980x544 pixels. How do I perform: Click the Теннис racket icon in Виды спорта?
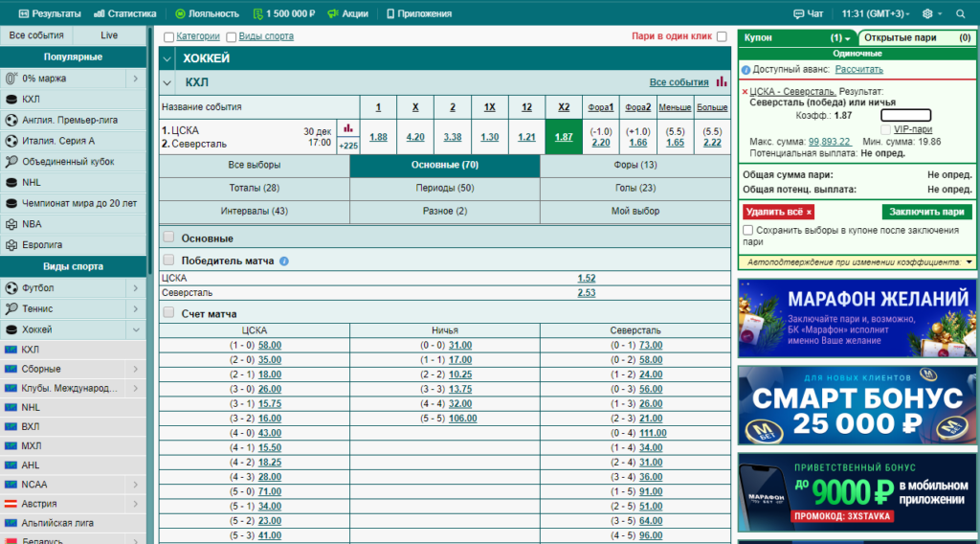[11, 309]
